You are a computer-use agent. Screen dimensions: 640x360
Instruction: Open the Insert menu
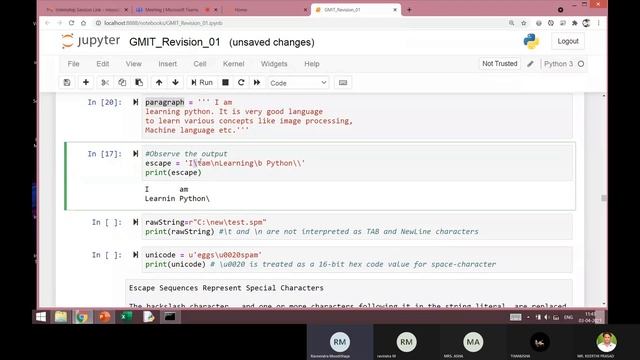(x=167, y=64)
